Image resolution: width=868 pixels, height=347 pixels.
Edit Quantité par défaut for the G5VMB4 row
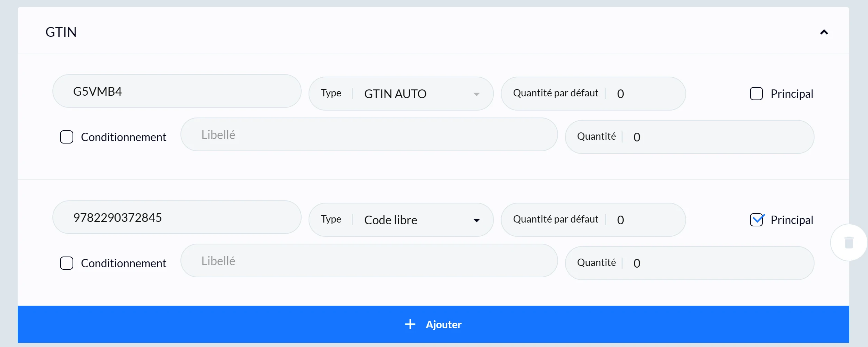[x=593, y=94]
